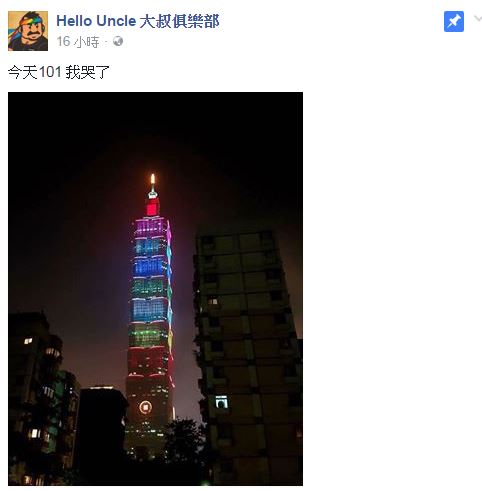Click the magenta-lit top tier of tower

click(150, 226)
